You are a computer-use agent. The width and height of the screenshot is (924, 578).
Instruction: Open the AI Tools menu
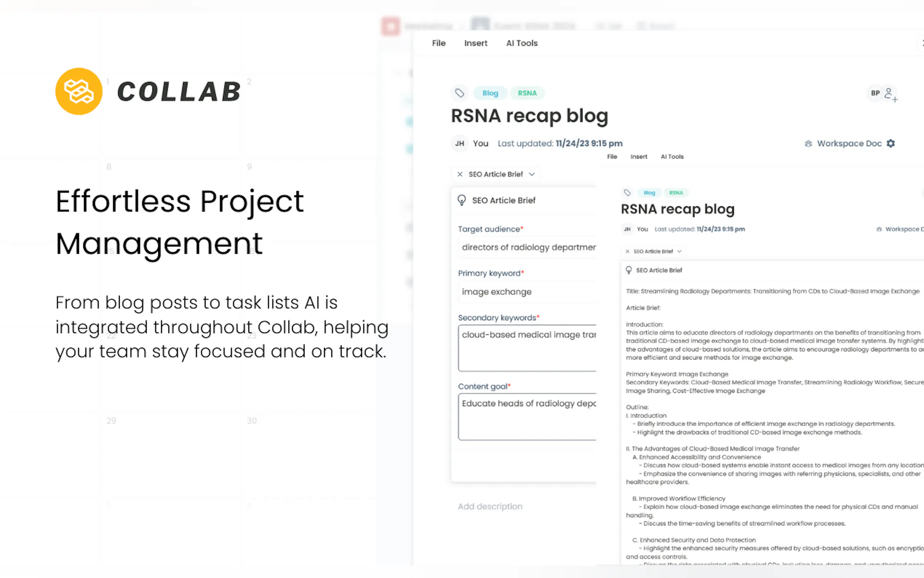pos(522,43)
